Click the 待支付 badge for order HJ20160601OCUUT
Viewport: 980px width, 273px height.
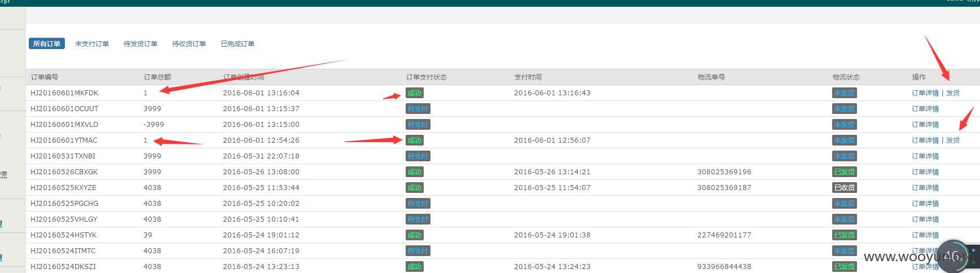(x=418, y=109)
